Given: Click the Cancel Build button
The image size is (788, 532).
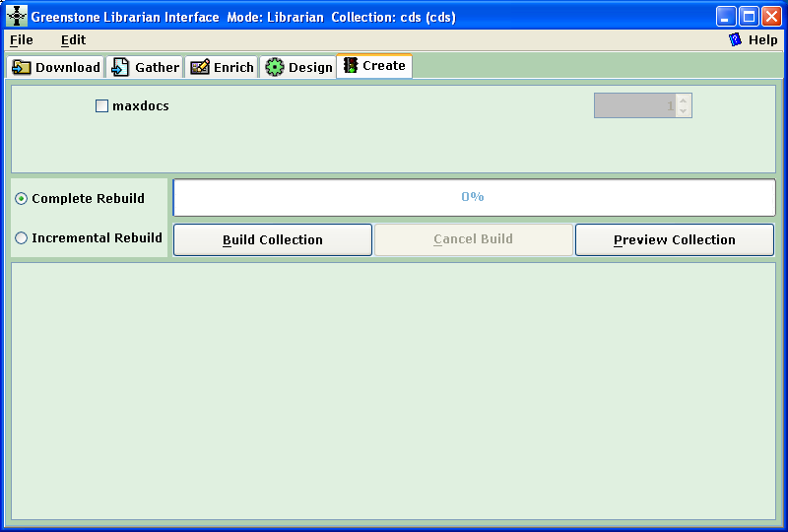Looking at the screenshot, I should tap(473, 240).
